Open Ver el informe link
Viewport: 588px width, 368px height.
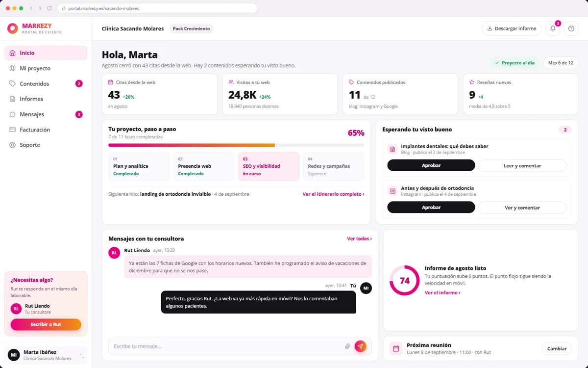click(442, 293)
